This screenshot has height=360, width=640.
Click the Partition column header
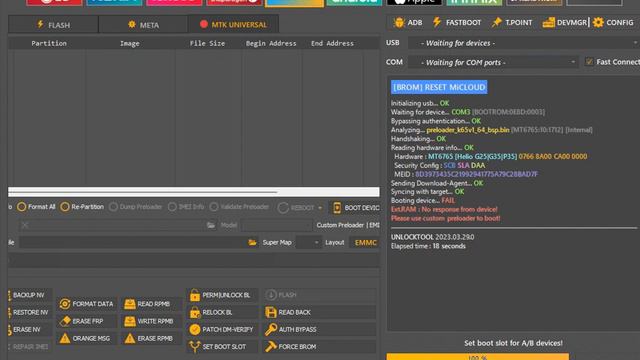49,43
